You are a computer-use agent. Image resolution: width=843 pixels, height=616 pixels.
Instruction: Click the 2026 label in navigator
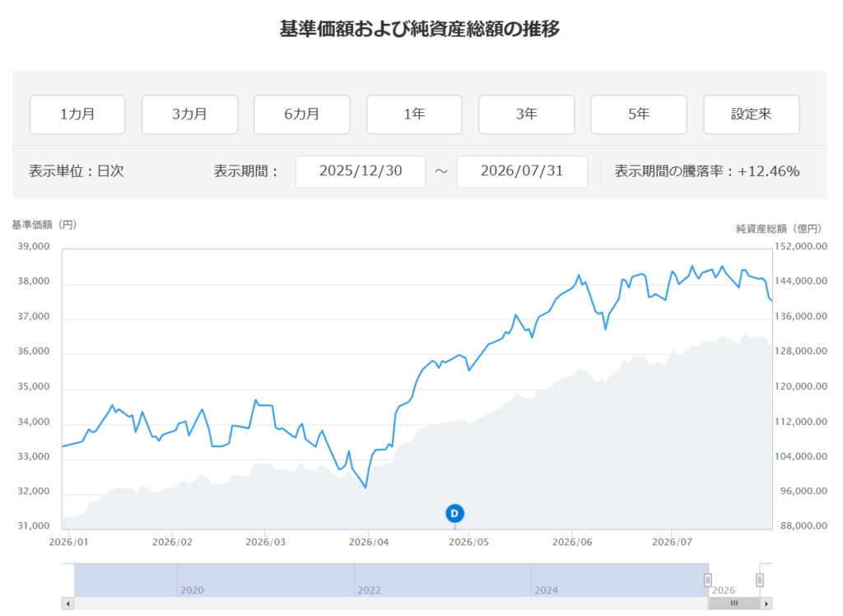coord(724,590)
